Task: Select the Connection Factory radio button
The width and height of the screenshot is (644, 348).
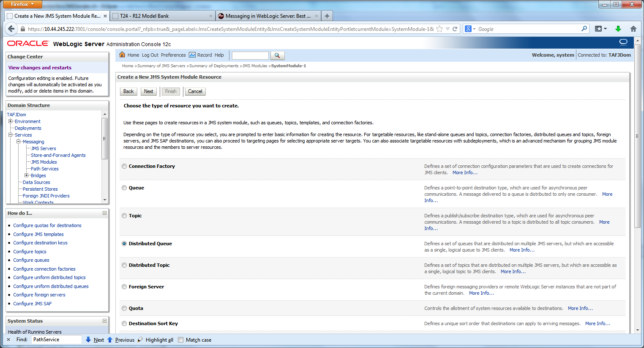Action: coord(124,166)
